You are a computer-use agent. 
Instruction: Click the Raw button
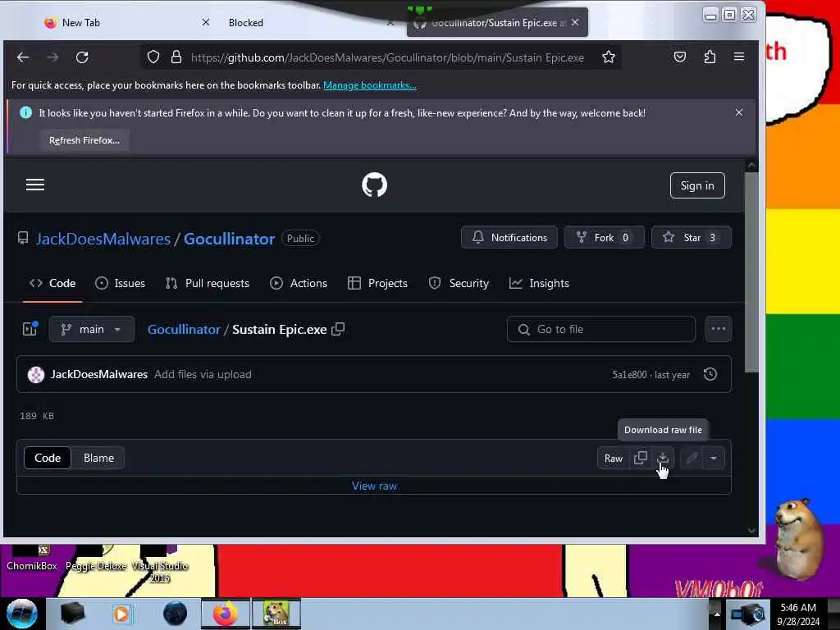[614, 458]
